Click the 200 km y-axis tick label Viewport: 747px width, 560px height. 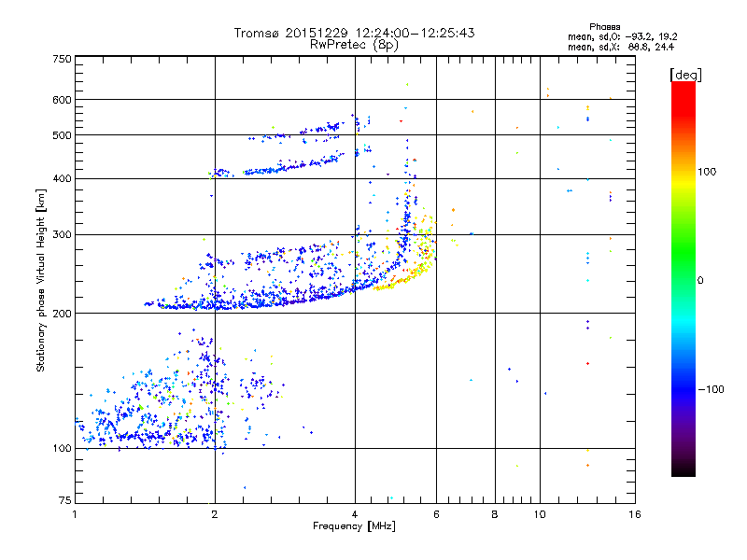click(x=62, y=314)
